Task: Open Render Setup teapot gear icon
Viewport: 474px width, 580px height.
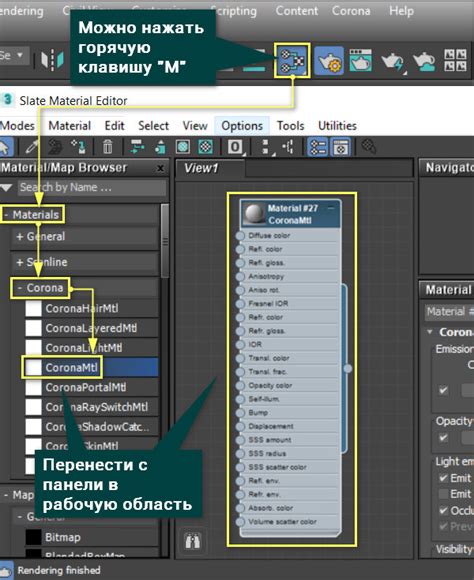Action: (x=329, y=61)
